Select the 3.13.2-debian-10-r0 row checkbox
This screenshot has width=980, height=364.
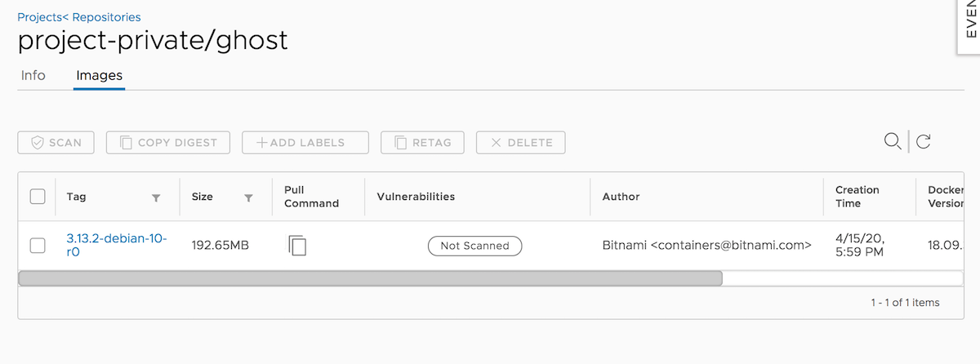(37, 245)
